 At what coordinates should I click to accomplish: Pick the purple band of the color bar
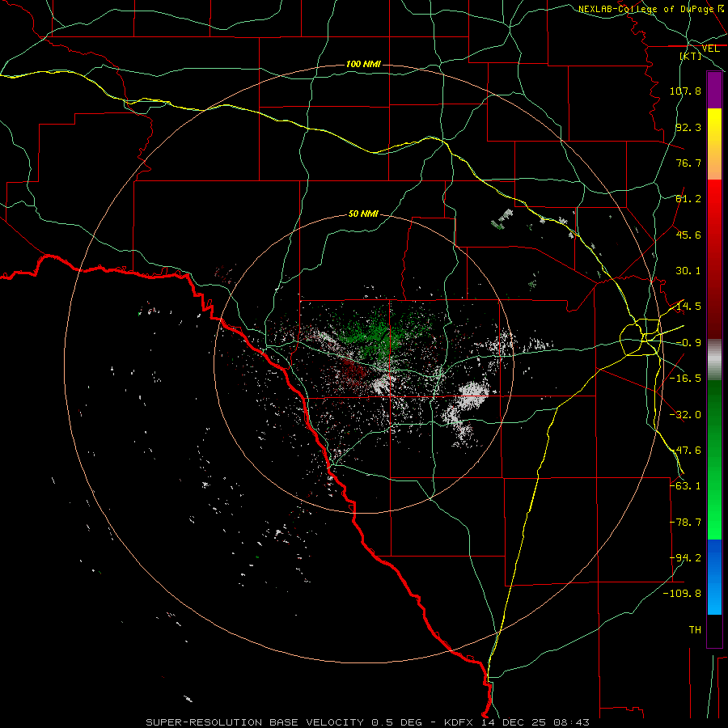714,91
